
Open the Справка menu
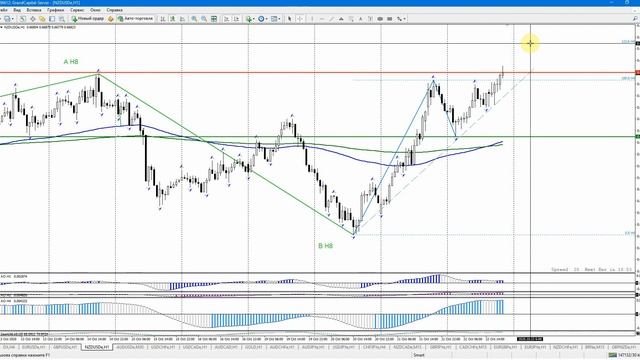pos(114,10)
